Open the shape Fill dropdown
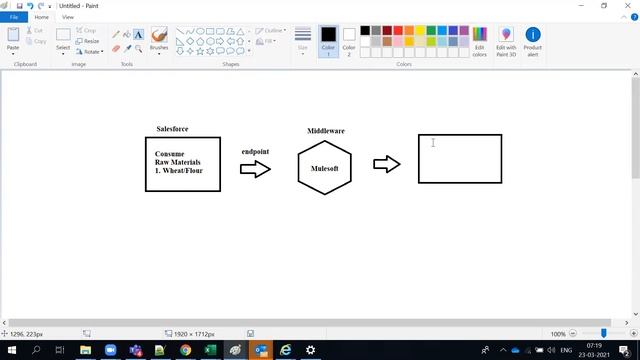 pyautogui.click(x=266, y=41)
